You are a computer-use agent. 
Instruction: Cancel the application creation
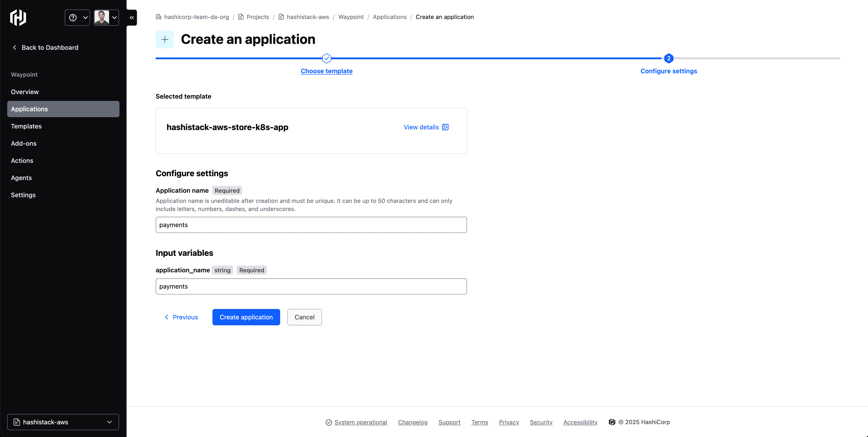click(304, 317)
